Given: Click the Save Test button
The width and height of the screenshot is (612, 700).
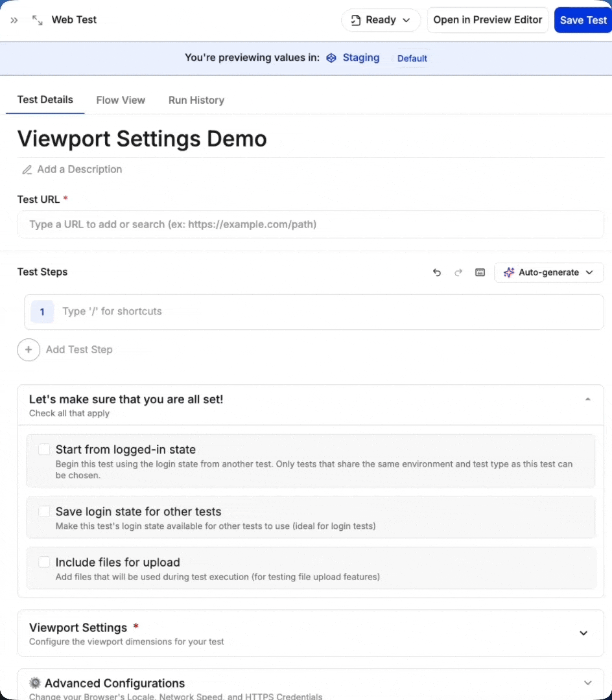Looking at the screenshot, I should [583, 20].
